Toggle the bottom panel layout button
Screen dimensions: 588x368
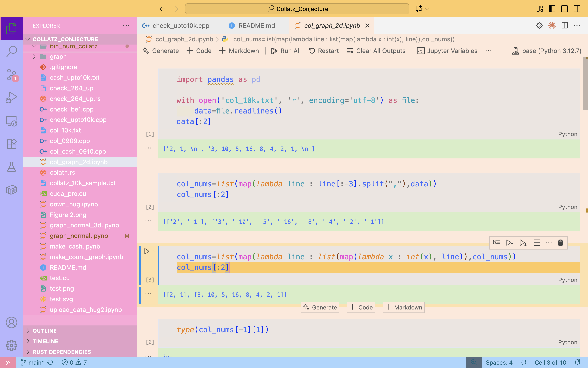564,9
